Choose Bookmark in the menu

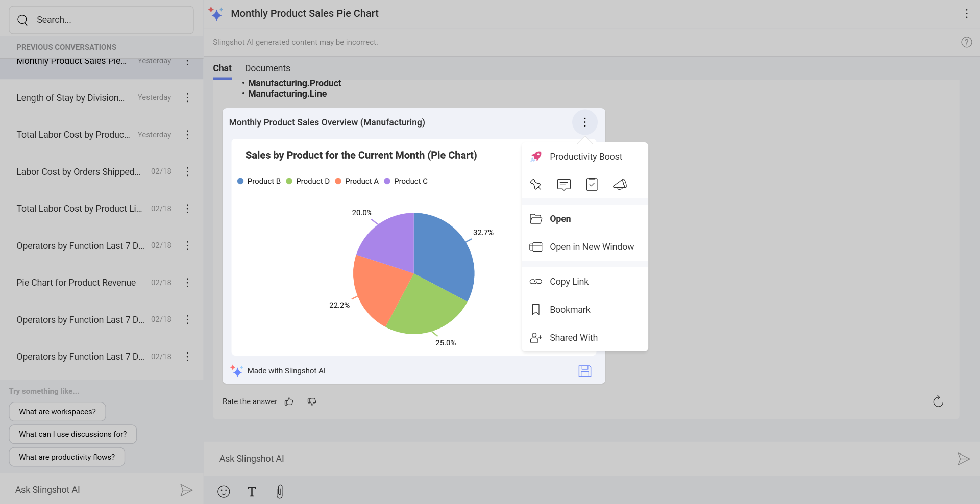point(585,310)
